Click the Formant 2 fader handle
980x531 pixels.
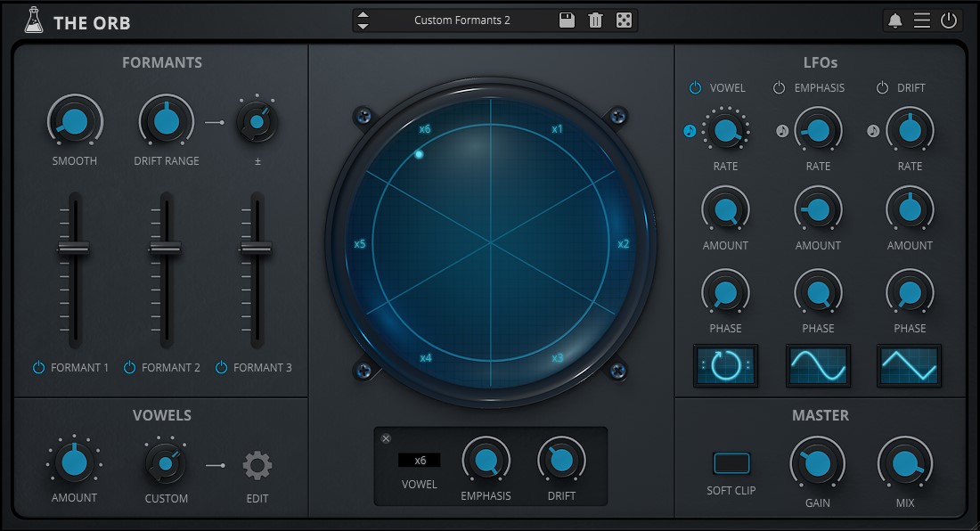pos(166,247)
